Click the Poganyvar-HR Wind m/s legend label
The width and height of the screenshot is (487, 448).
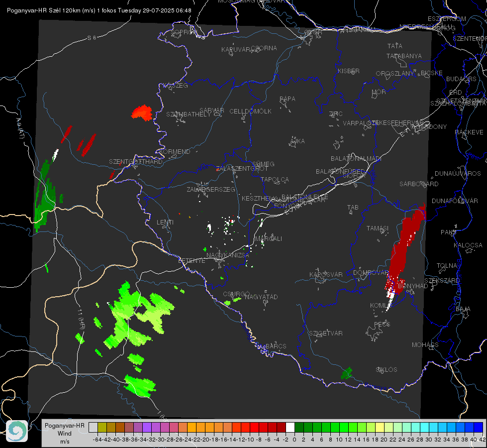click(65, 434)
